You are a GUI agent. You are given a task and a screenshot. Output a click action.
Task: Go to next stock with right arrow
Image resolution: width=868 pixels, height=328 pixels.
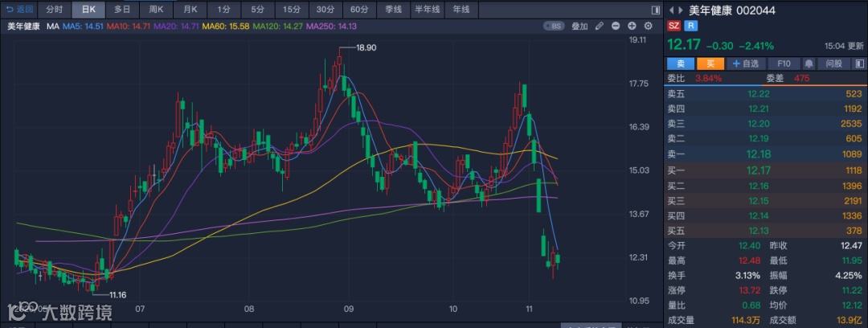point(681,10)
